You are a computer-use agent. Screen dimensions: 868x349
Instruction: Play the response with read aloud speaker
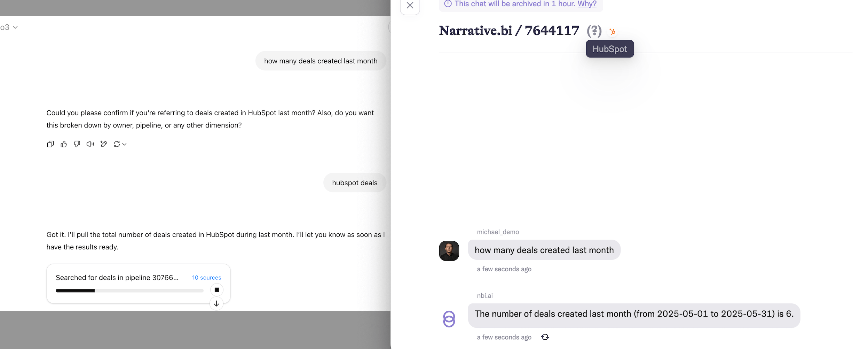(x=90, y=144)
